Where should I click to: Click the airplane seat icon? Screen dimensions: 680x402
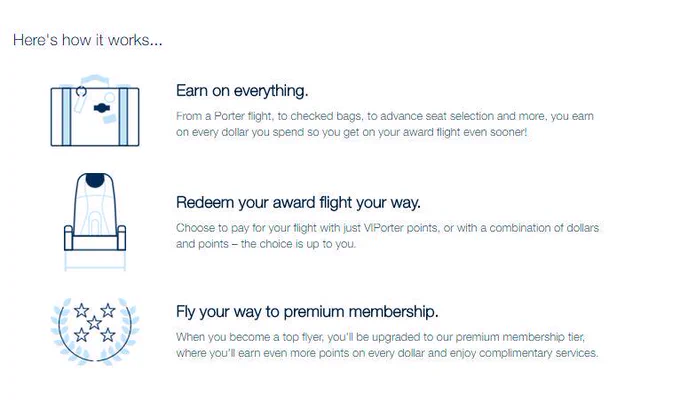coord(95,222)
